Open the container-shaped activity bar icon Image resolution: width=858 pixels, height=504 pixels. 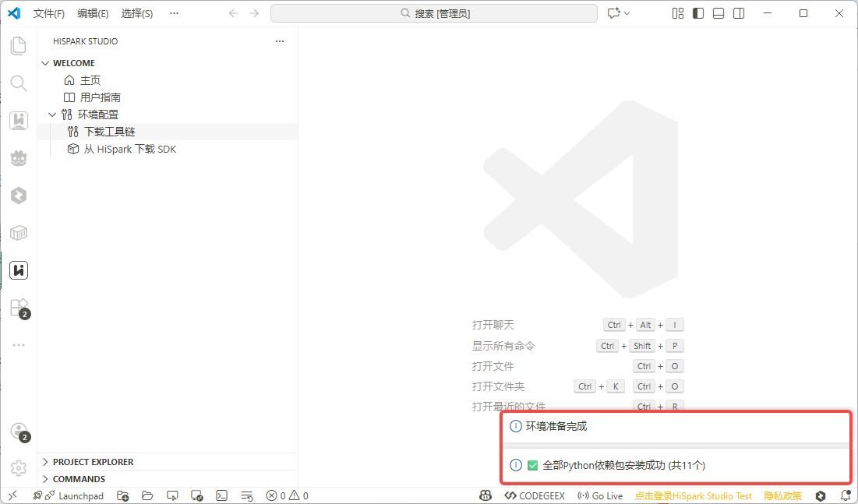[19, 233]
